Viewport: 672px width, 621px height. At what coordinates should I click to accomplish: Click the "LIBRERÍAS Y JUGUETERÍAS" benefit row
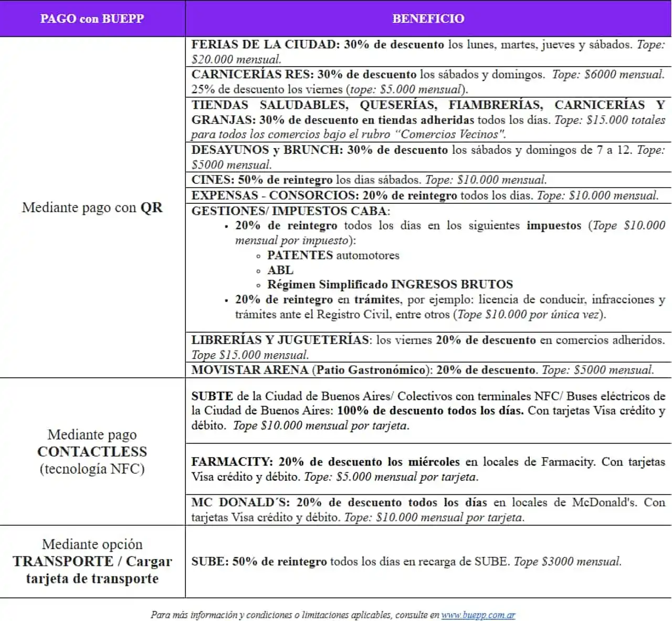pyautogui.click(x=428, y=347)
